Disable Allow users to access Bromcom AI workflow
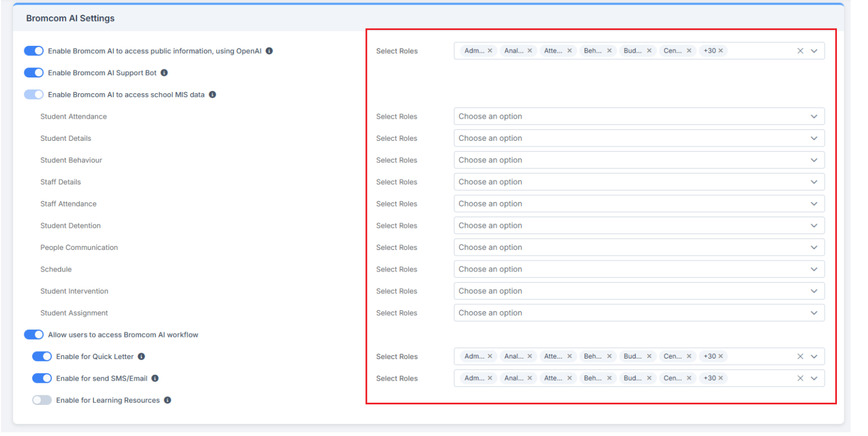 (34, 335)
